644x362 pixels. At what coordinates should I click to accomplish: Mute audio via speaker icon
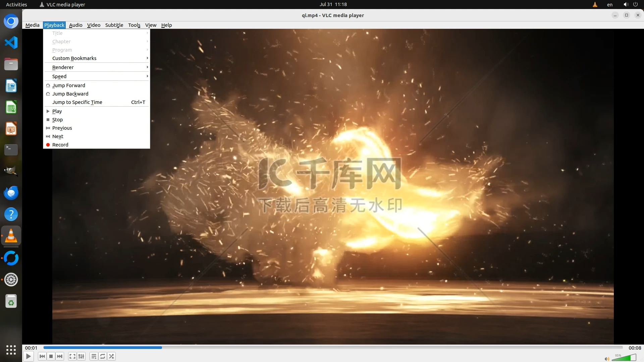click(x=606, y=359)
